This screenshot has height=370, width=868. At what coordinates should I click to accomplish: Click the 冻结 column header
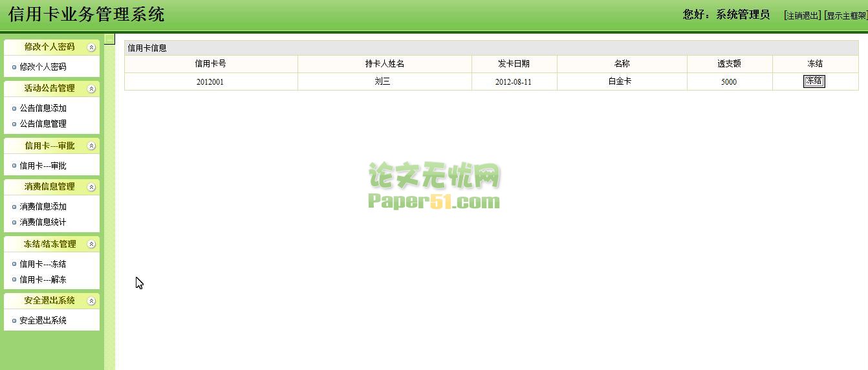815,64
